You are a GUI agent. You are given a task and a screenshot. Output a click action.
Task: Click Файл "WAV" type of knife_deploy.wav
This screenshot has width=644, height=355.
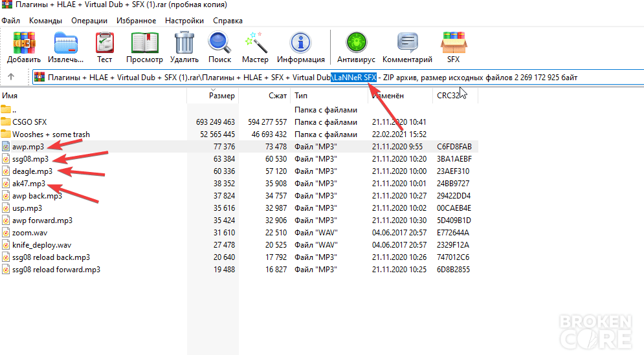[316, 245]
